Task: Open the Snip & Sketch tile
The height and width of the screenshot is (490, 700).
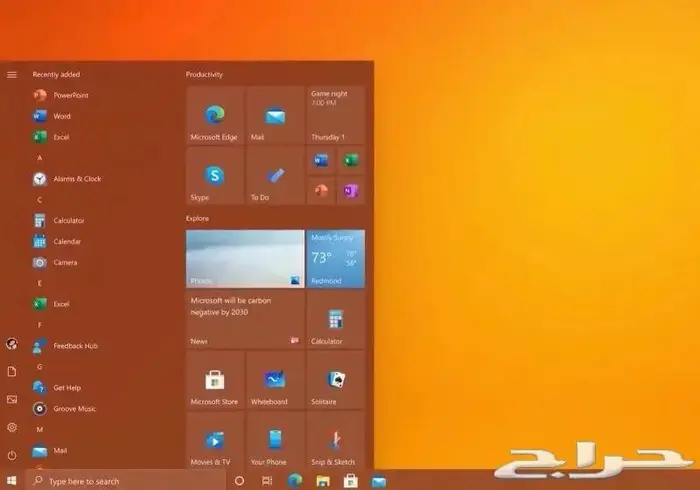Action: [x=336, y=440]
